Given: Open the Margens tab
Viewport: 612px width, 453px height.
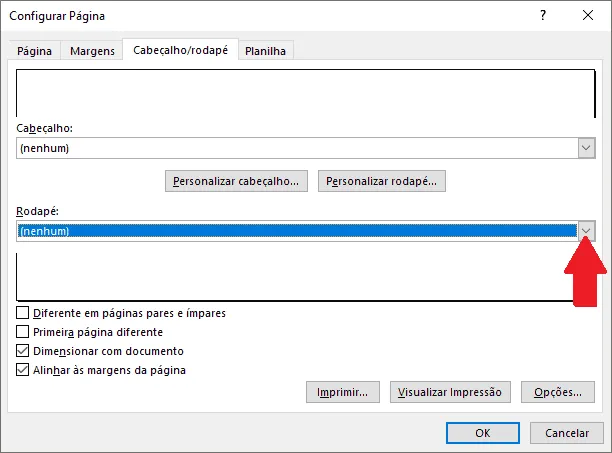Looking at the screenshot, I should [x=92, y=51].
